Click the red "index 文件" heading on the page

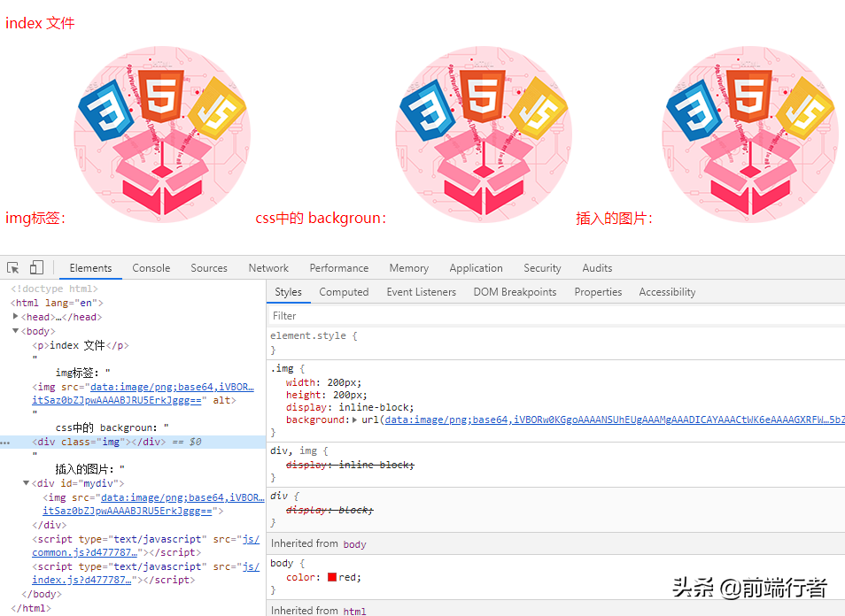click(40, 23)
